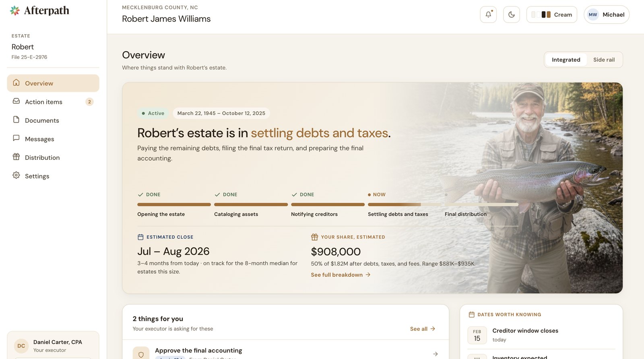Image resolution: width=644 pixels, height=359 pixels.
Task: Click the date range March 22, 1945 pill
Action: [221, 113]
